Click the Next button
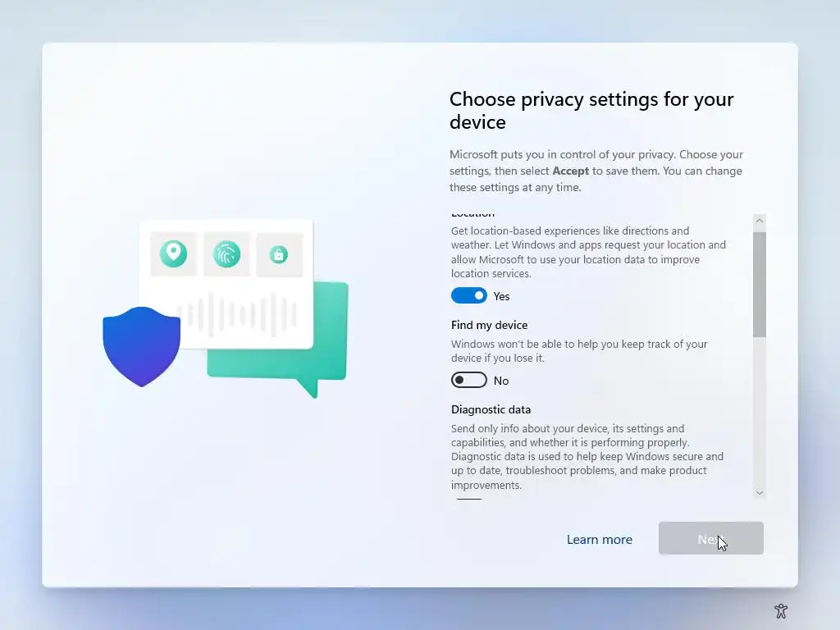This screenshot has height=630, width=840. pos(711,538)
